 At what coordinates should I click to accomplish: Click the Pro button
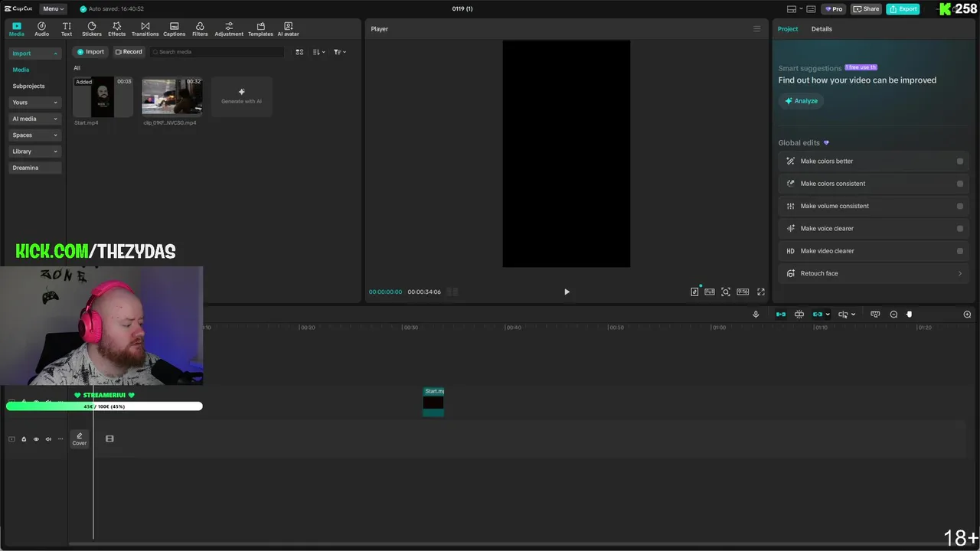[833, 9]
